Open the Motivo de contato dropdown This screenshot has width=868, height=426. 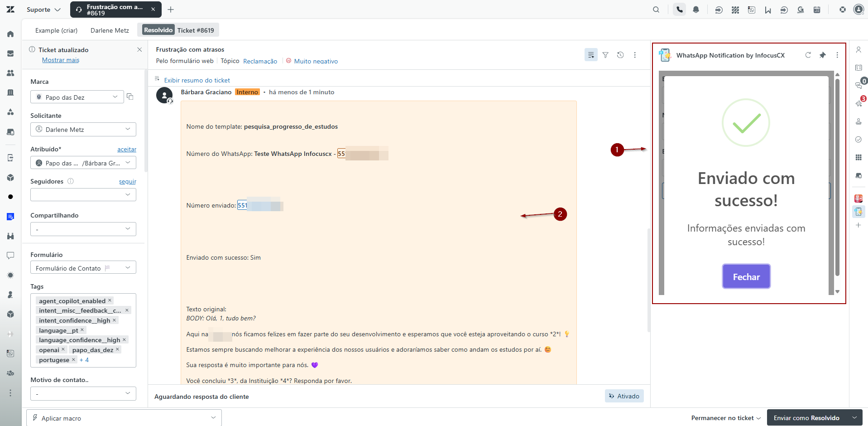click(x=83, y=393)
